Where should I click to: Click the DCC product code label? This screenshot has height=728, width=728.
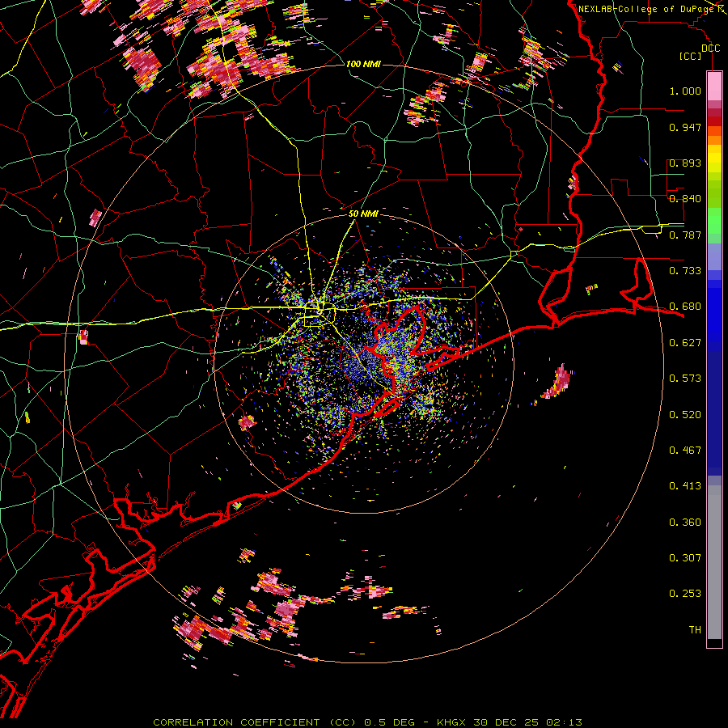(x=710, y=49)
